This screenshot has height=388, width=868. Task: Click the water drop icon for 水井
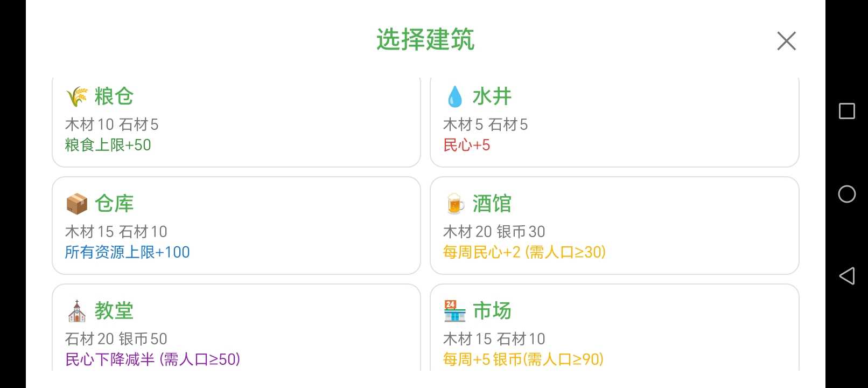tap(454, 96)
